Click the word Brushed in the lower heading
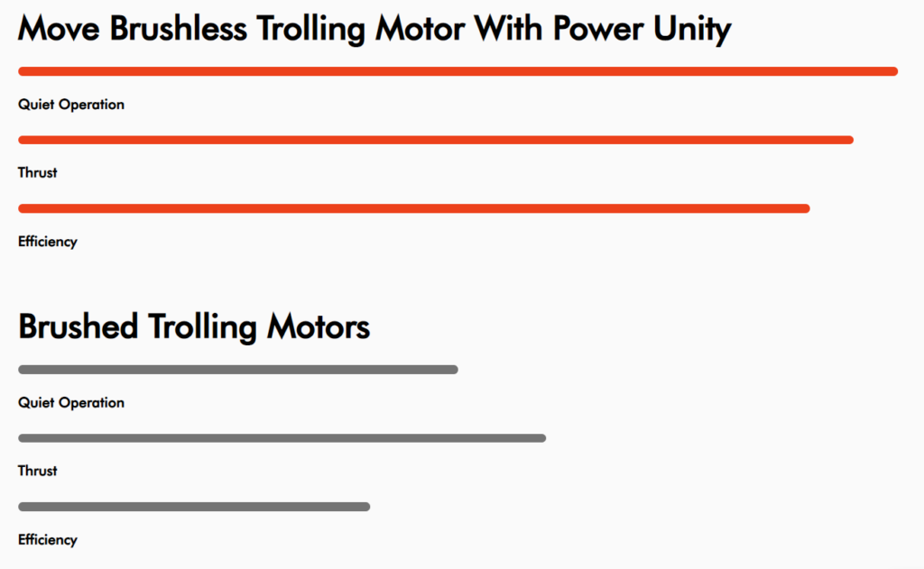924x569 pixels. [79, 326]
